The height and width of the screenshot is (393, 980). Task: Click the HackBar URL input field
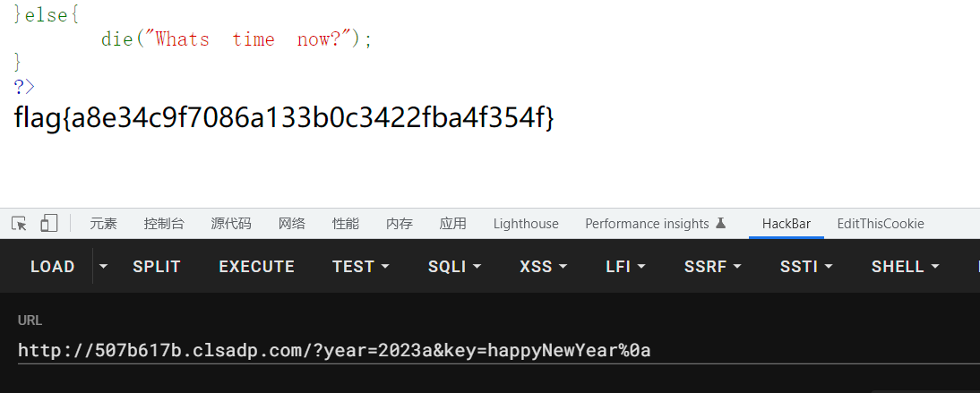click(x=493, y=350)
